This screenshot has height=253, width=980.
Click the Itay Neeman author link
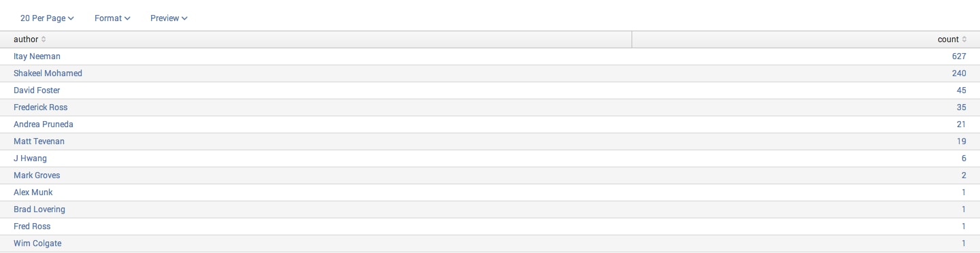click(37, 56)
